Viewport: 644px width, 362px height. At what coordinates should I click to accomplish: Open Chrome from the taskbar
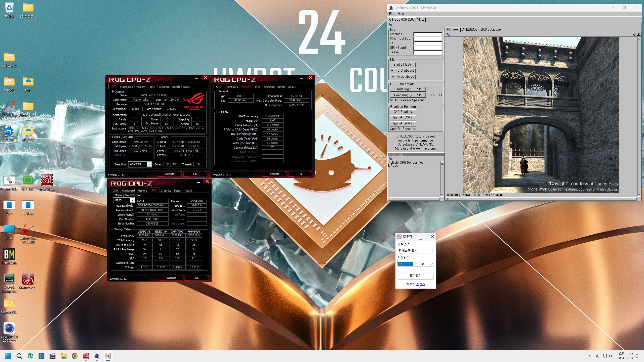point(75,356)
